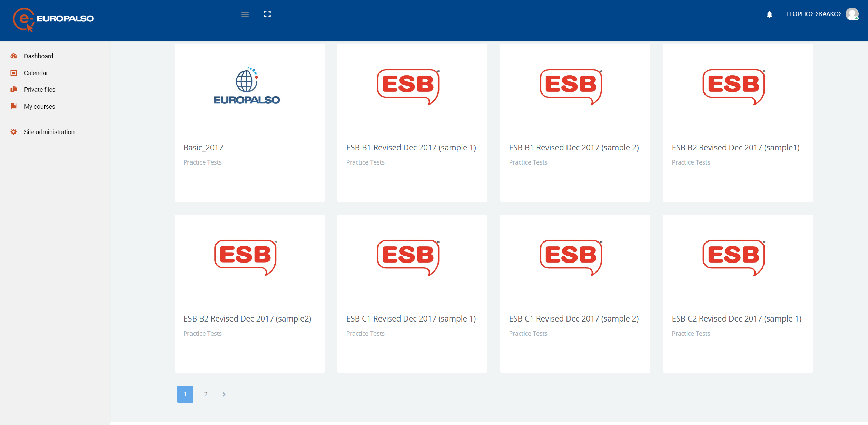Image resolution: width=868 pixels, height=425 pixels.
Task: Click the Site administration gear icon
Action: pos(14,132)
